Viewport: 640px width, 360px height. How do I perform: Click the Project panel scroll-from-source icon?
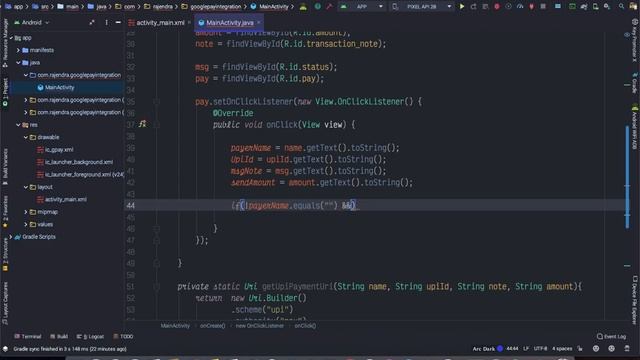point(92,23)
